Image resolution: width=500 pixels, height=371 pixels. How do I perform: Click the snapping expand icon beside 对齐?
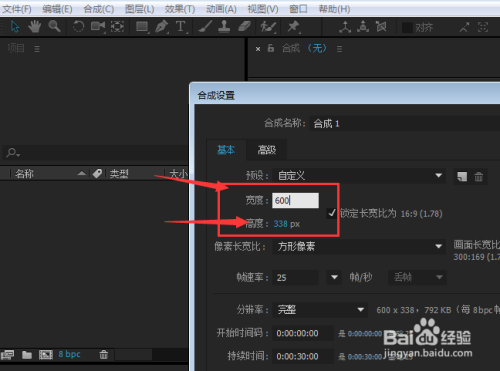[464, 27]
